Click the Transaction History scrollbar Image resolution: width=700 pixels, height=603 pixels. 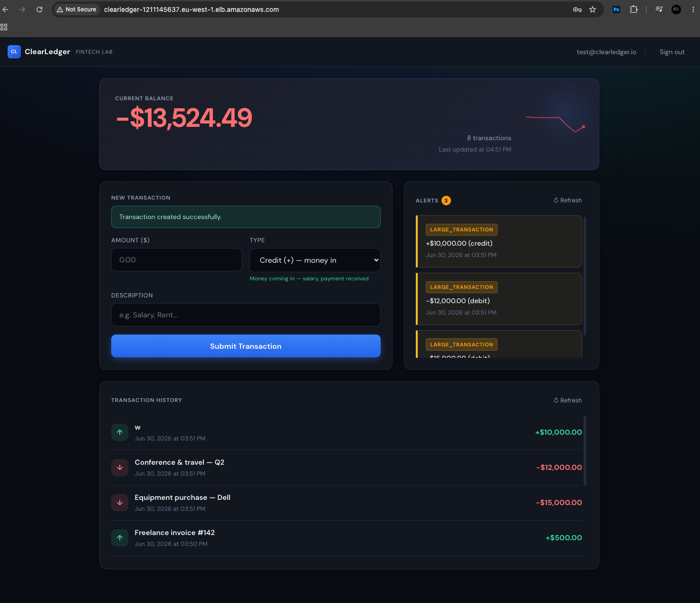pyautogui.click(x=585, y=451)
